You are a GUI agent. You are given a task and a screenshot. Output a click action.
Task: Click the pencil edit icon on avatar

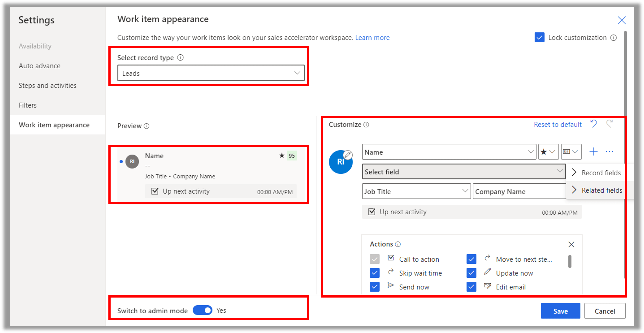(348, 155)
